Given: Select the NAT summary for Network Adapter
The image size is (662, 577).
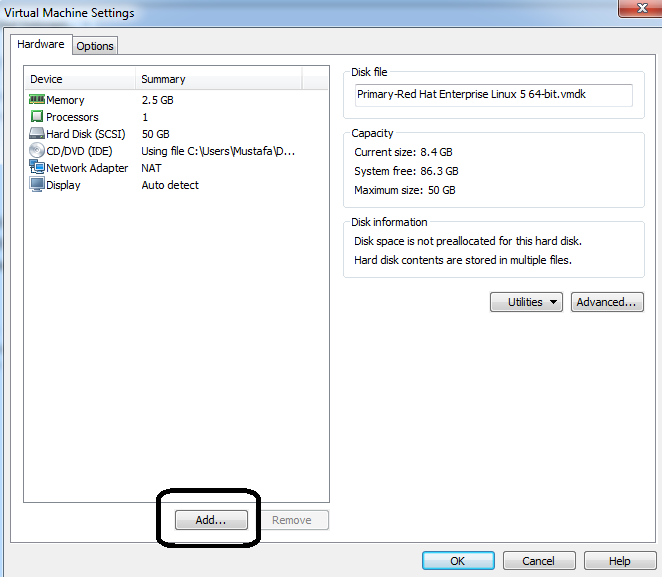Looking at the screenshot, I should 152,168.
